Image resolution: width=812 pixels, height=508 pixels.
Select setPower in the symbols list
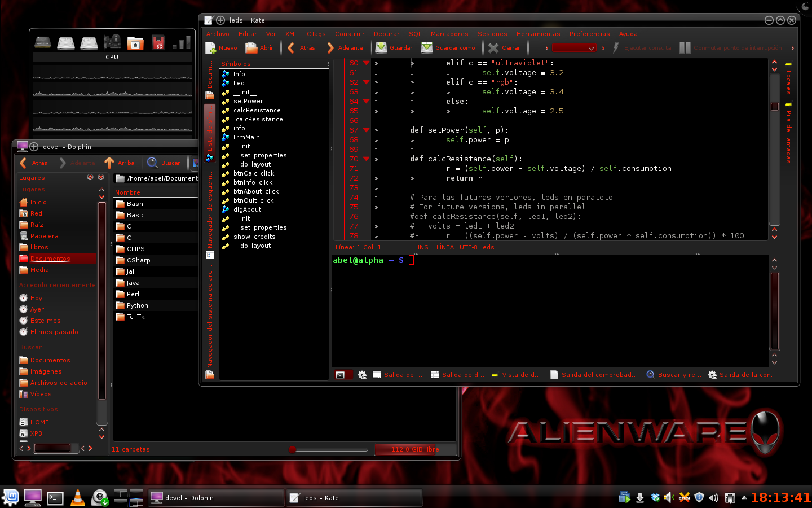[x=248, y=102]
